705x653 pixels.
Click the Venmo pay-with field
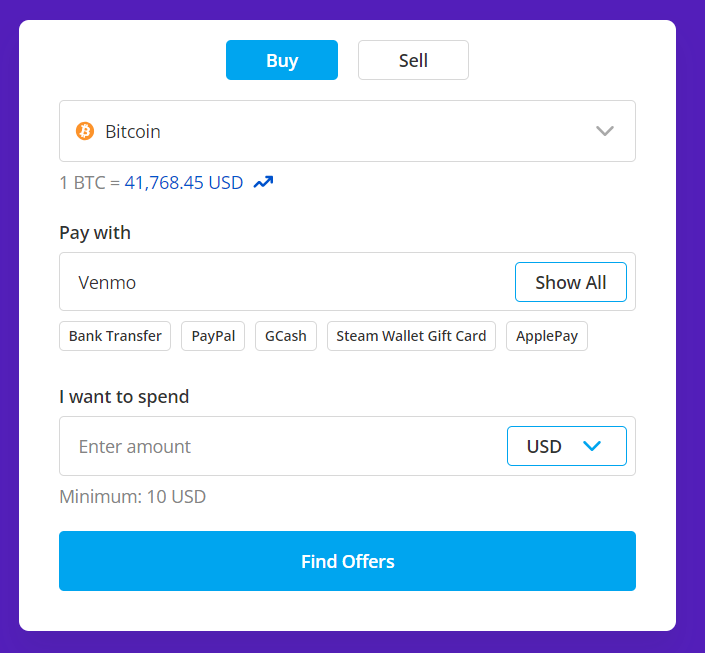click(280, 282)
